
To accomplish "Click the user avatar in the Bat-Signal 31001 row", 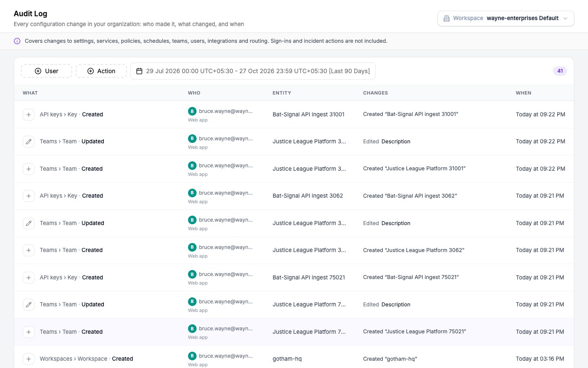I will [192, 111].
